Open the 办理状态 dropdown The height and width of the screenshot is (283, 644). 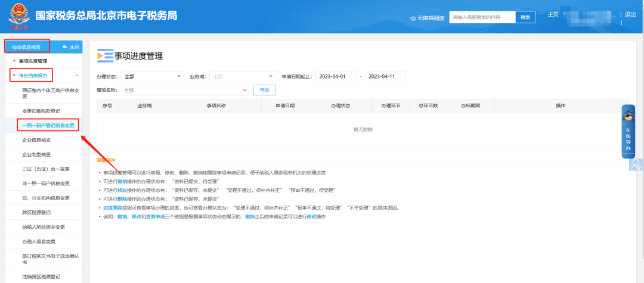153,76
